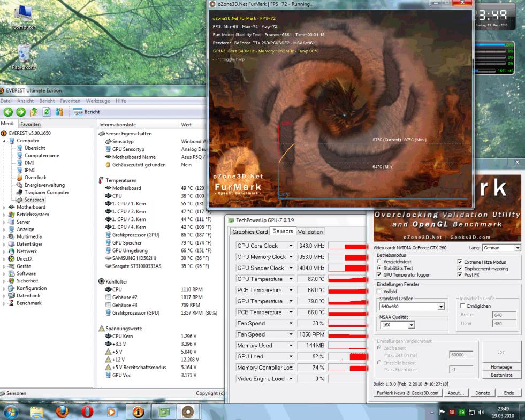
Task: Toggle Extreme Hitze Modus checkbox
Action: pos(460,262)
